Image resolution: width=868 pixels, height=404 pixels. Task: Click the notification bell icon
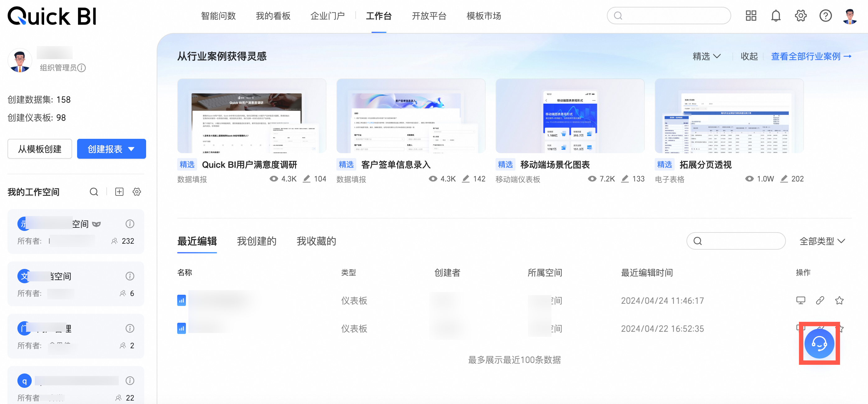pyautogui.click(x=776, y=16)
